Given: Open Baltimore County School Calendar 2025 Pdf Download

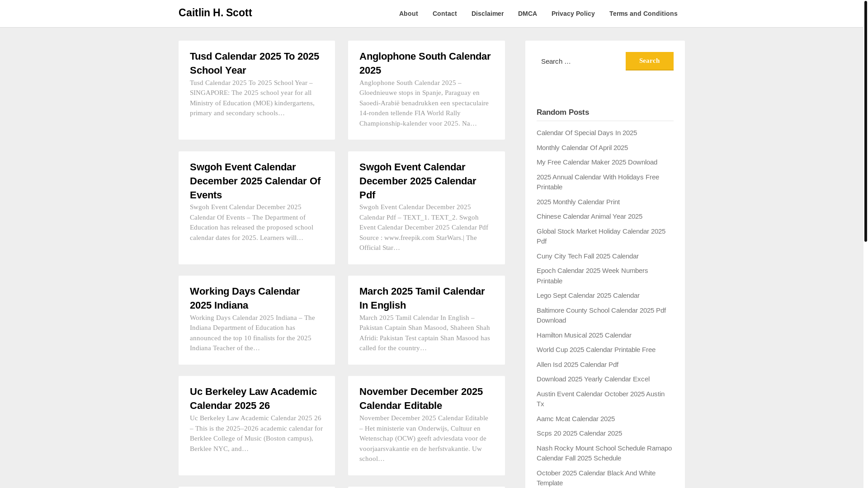Looking at the screenshot, I should click(601, 315).
